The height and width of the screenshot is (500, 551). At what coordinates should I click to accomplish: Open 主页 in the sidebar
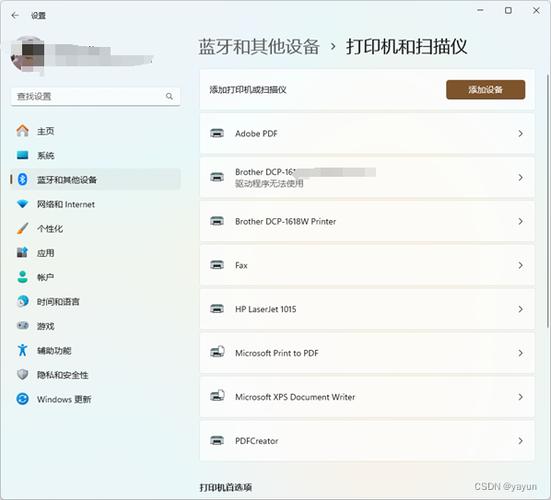(x=96, y=131)
